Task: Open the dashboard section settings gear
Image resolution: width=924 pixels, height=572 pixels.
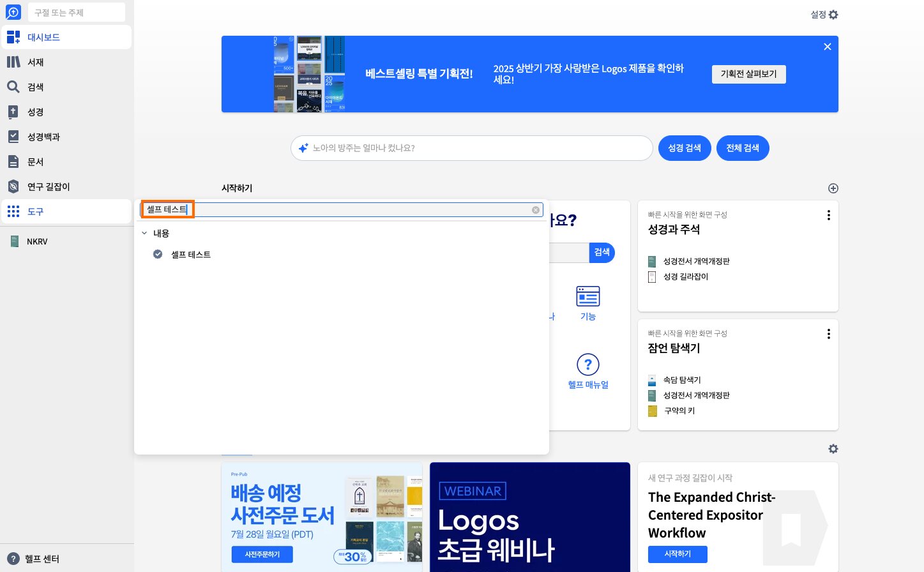Action: (x=833, y=449)
